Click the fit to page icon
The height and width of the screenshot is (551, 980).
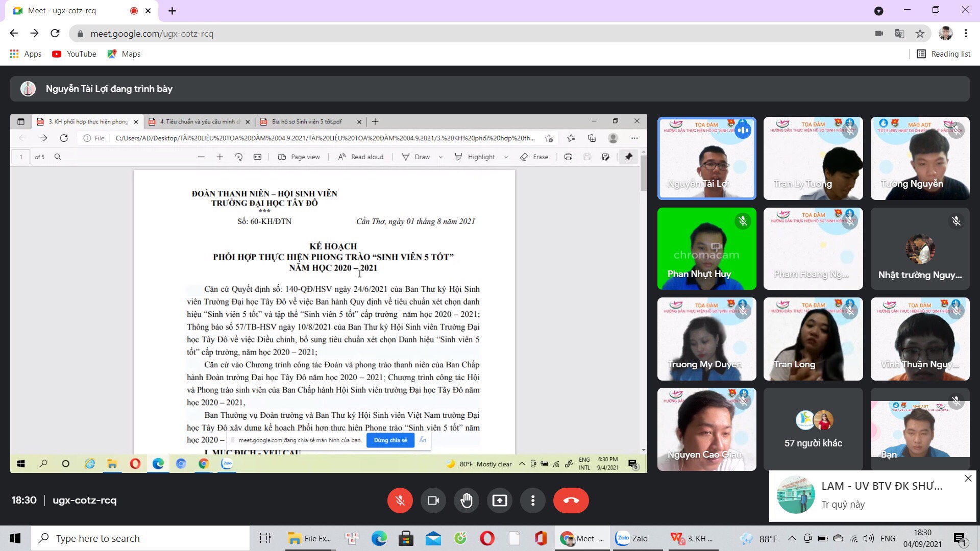click(257, 157)
